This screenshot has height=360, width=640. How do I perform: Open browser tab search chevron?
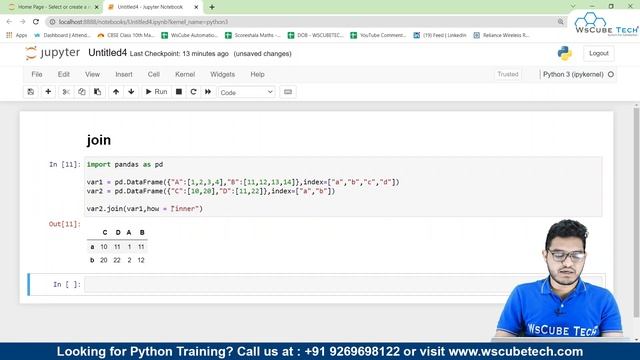(573, 6)
